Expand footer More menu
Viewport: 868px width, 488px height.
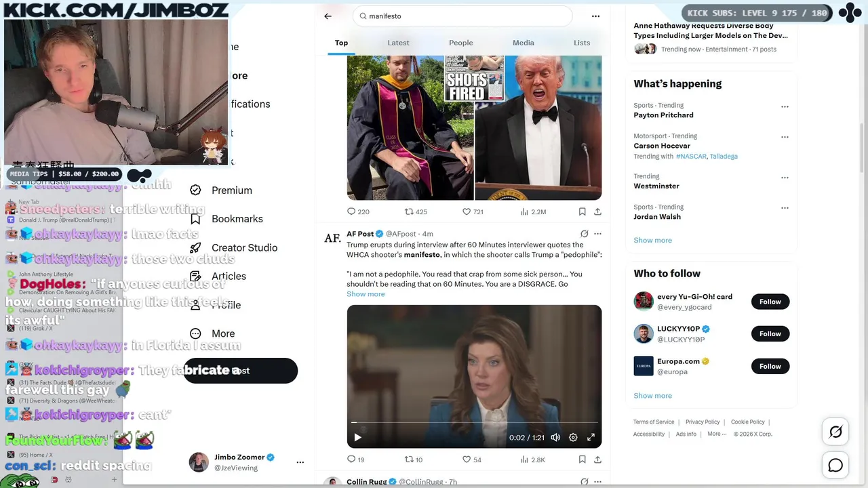717,434
